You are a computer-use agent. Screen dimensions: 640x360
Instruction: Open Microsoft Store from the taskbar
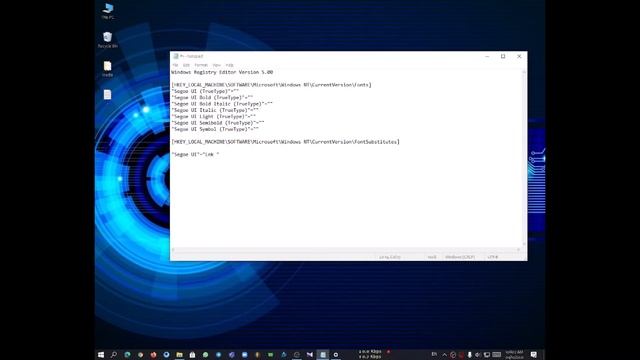[x=192, y=355]
